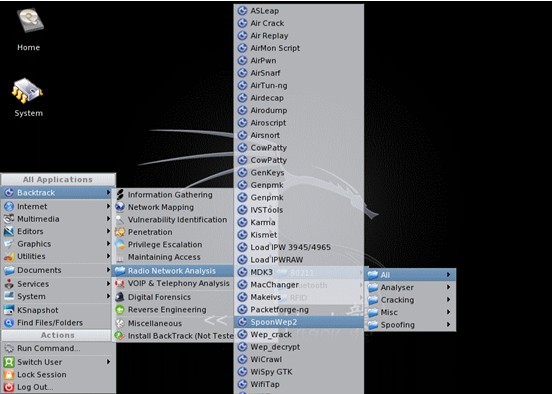Launch Airodump from the list

299,110
